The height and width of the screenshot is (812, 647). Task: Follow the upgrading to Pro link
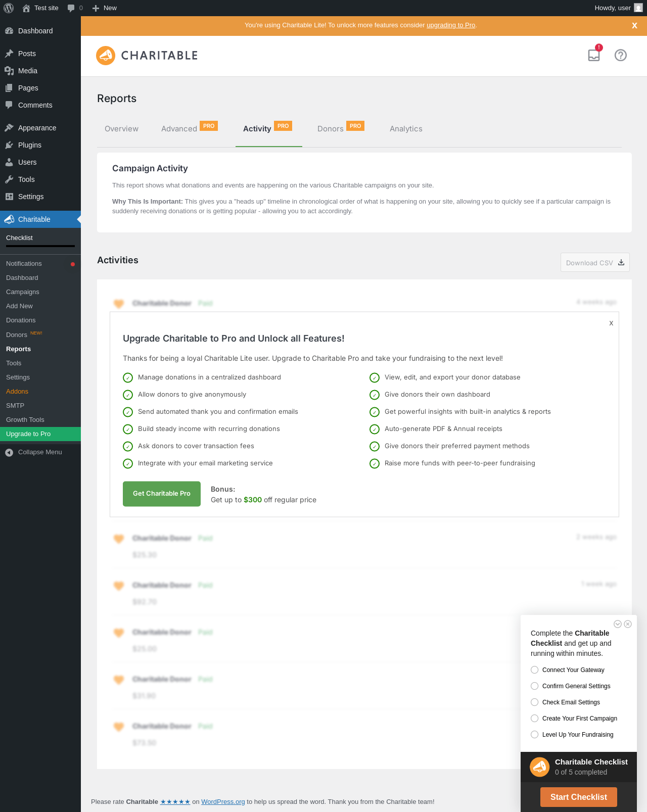click(x=451, y=25)
